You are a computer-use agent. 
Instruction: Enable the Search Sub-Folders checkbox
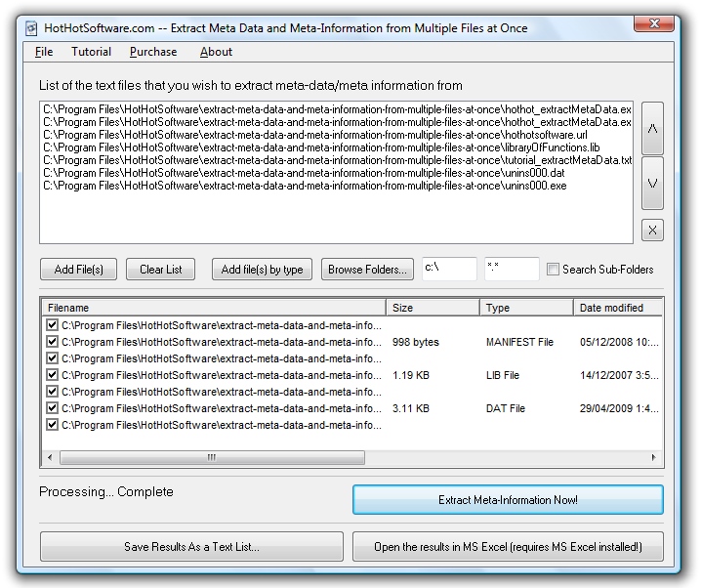pos(553,270)
